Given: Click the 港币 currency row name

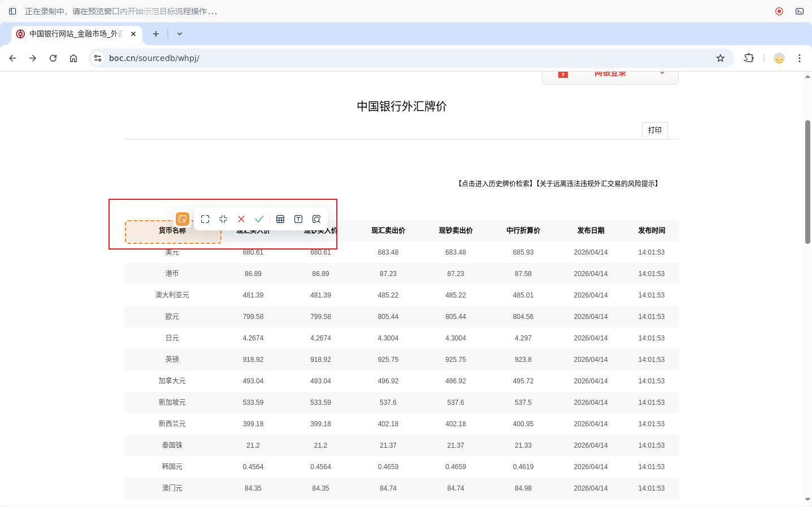Looking at the screenshot, I should [172, 274].
